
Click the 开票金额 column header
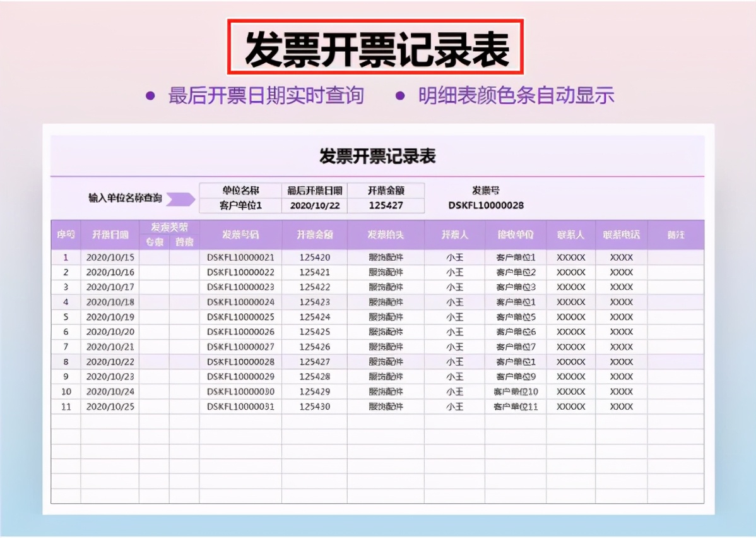click(316, 234)
